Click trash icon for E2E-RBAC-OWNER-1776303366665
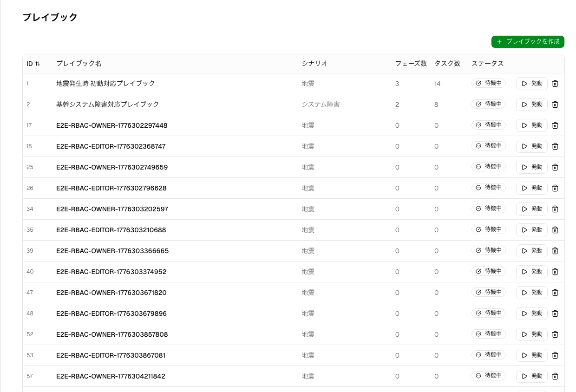Screen dimensions: 576x392 click(x=555, y=251)
